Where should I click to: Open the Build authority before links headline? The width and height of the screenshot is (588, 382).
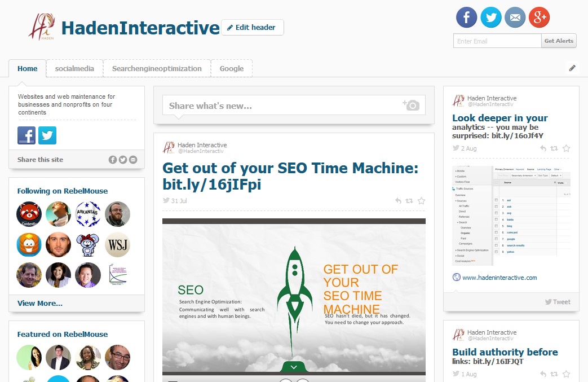pyautogui.click(x=505, y=356)
